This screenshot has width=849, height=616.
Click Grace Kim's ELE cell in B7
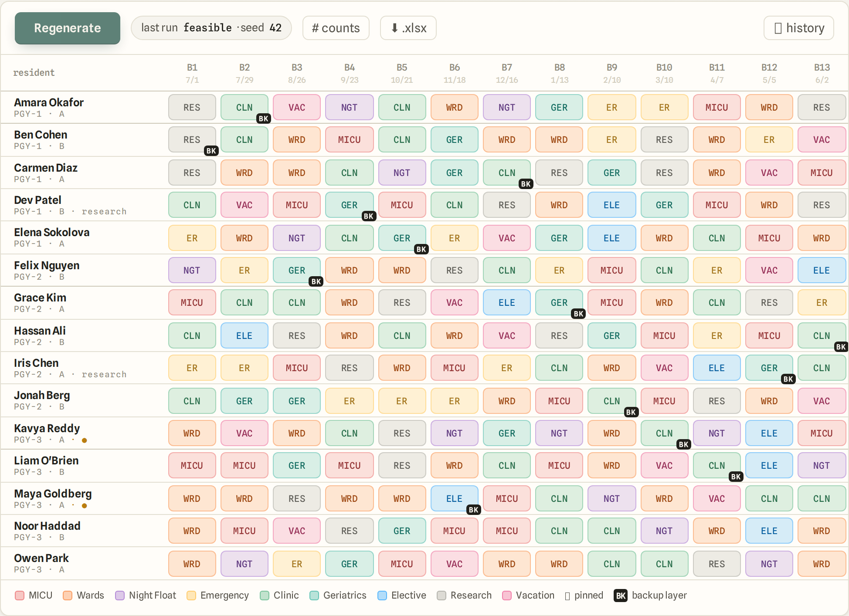coord(507,302)
